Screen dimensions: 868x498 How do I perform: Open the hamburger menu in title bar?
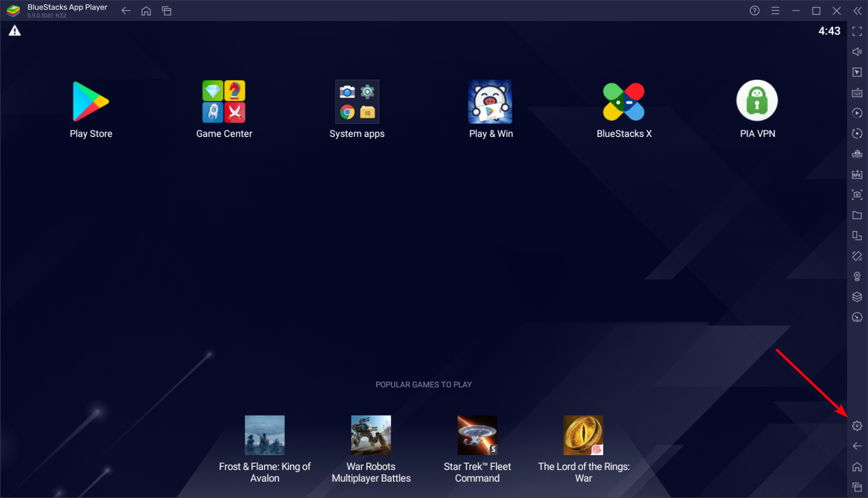click(775, 11)
